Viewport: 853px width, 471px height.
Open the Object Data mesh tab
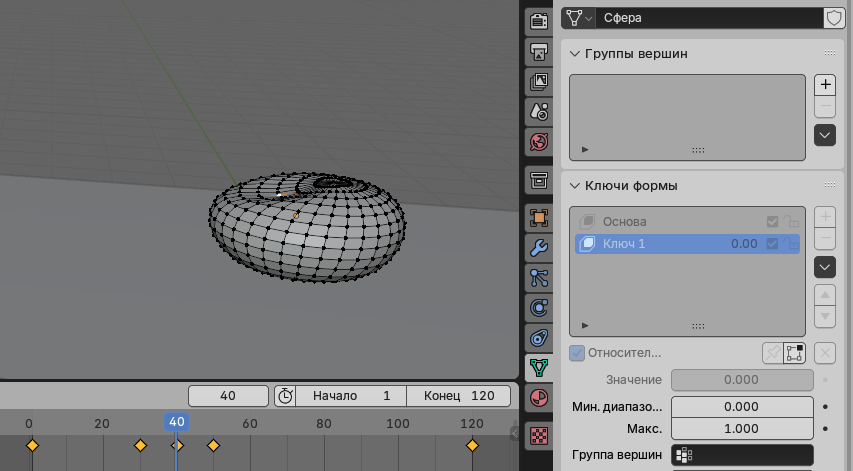(x=539, y=368)
